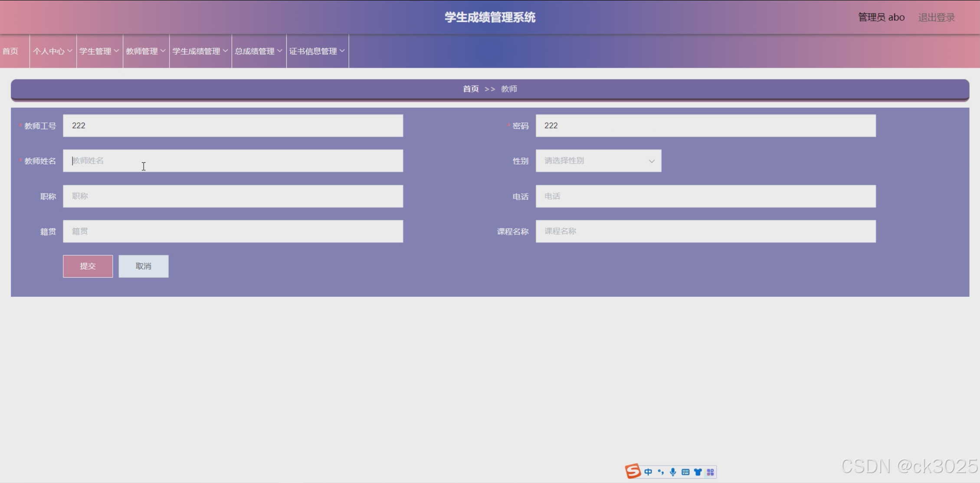The height and width of the screenshot is (483, 980).
Task: Click the 退出登录 logout link
Action: click(x=936, y=17)
